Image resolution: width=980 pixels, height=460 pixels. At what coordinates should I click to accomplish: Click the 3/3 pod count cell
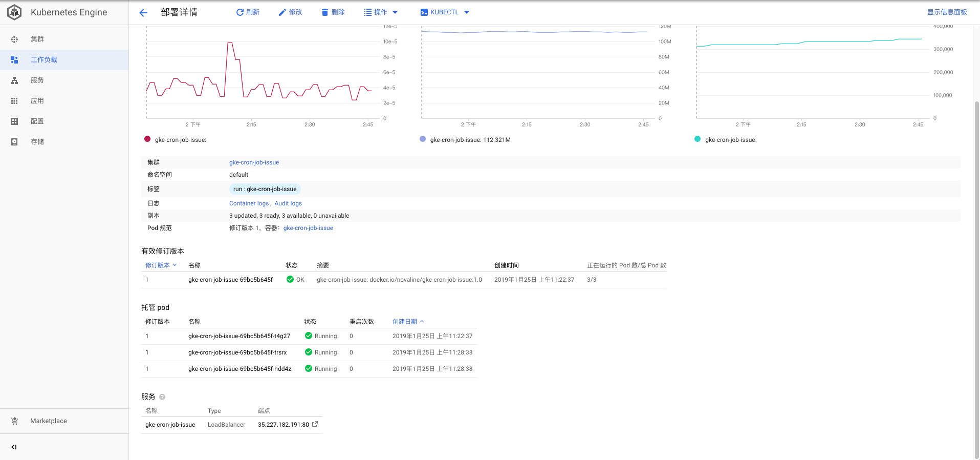coord(592,280)
